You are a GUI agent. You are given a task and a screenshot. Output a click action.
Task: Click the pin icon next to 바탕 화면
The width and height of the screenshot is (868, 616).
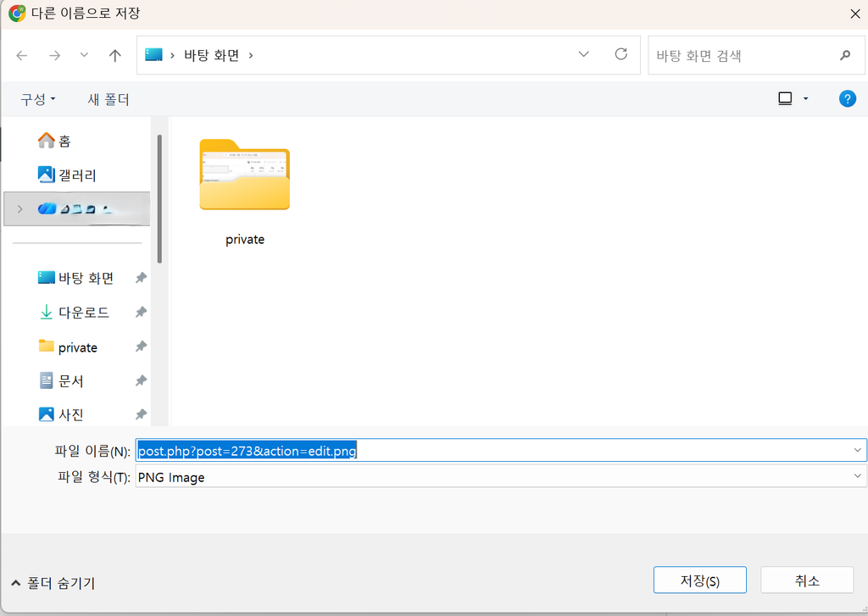(142, 278)
